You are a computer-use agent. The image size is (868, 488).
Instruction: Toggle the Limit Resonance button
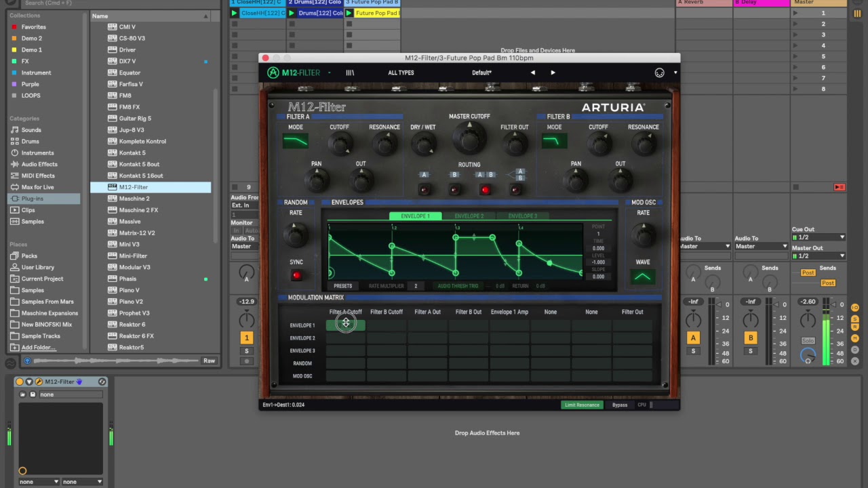click(583, 405)
